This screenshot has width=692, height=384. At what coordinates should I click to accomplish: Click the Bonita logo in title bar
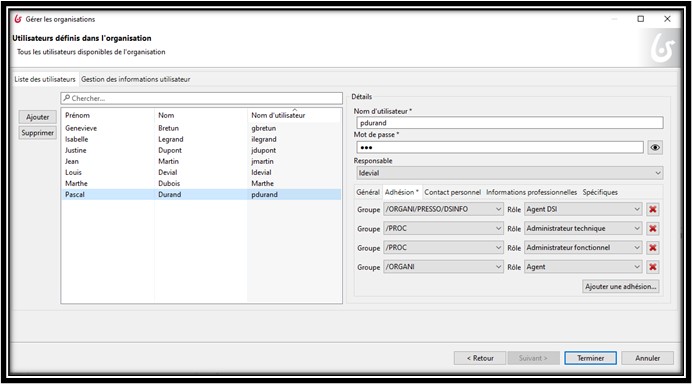point(18,19)
